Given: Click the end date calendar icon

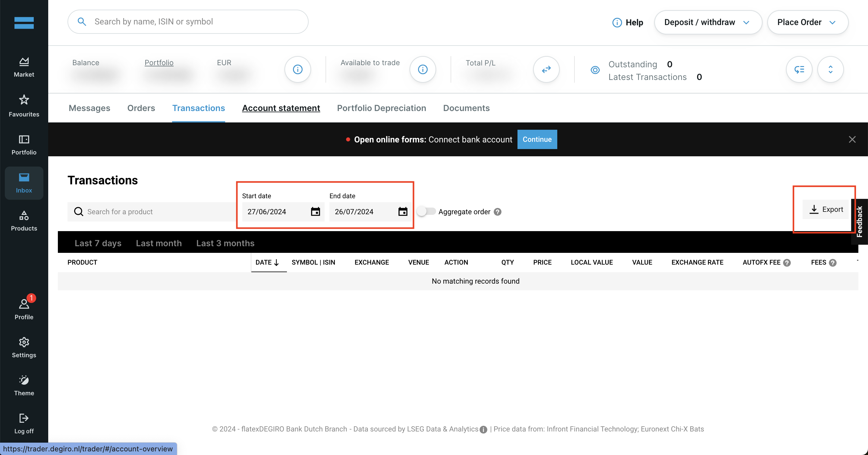Looking at the screenshot, I should pos(402,212).
